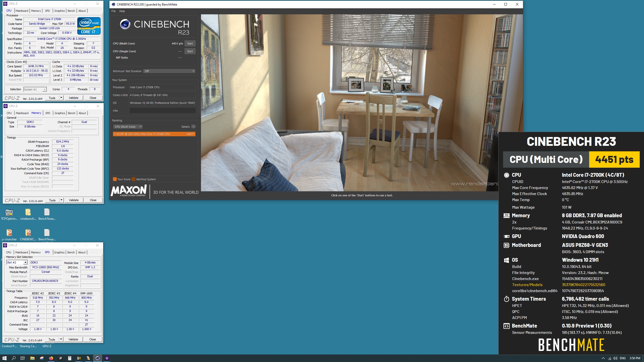Open the ENG language indicator

[x=623, y=358]
